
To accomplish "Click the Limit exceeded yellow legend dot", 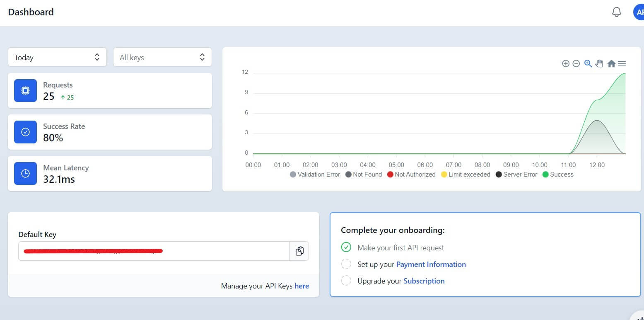I will (x=444, y=175).
